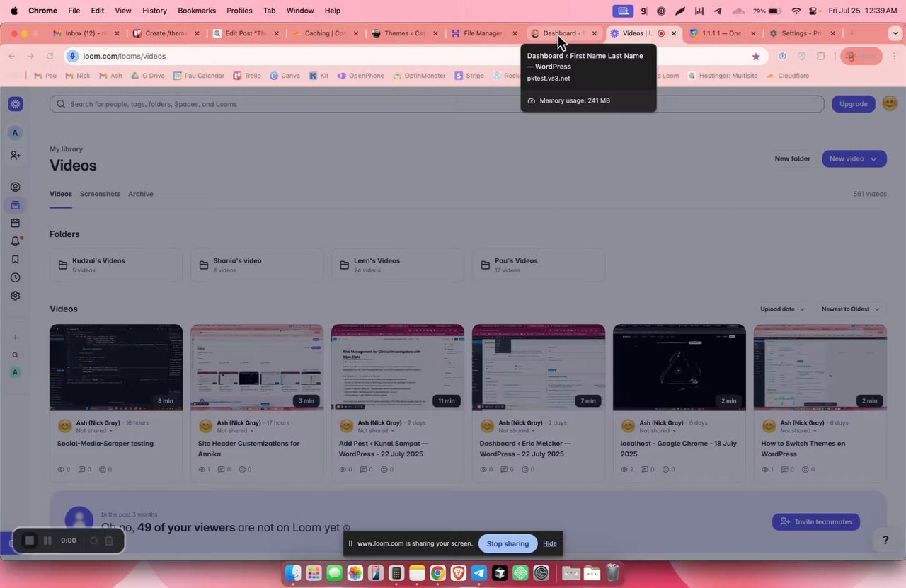
Task: Click the Chrome address bar URL
Action: point(125,56)
